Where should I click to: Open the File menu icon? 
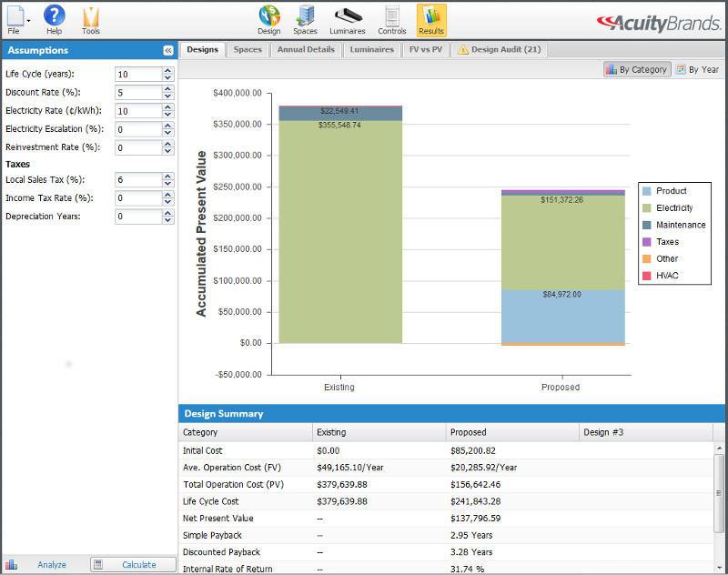click(15, 17)
